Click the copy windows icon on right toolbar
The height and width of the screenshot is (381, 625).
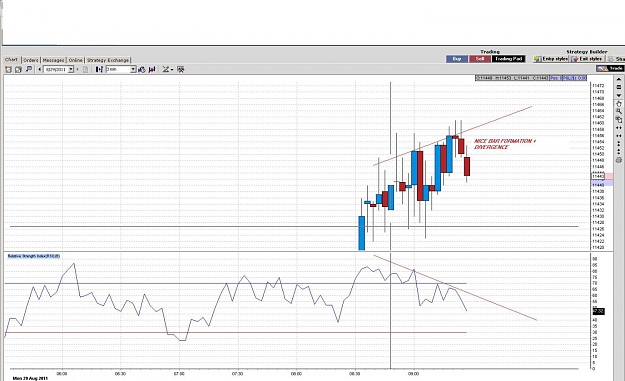click(619, 120)
